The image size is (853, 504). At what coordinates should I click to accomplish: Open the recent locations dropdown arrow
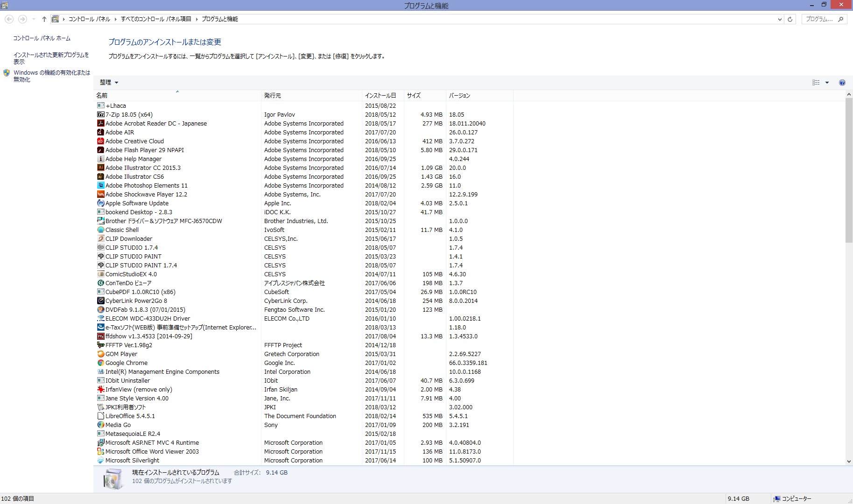(x=34, y=19)
